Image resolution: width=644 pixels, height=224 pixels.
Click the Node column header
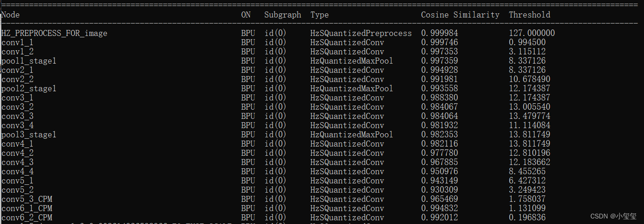pyautogui.click(x=11, y=15)
